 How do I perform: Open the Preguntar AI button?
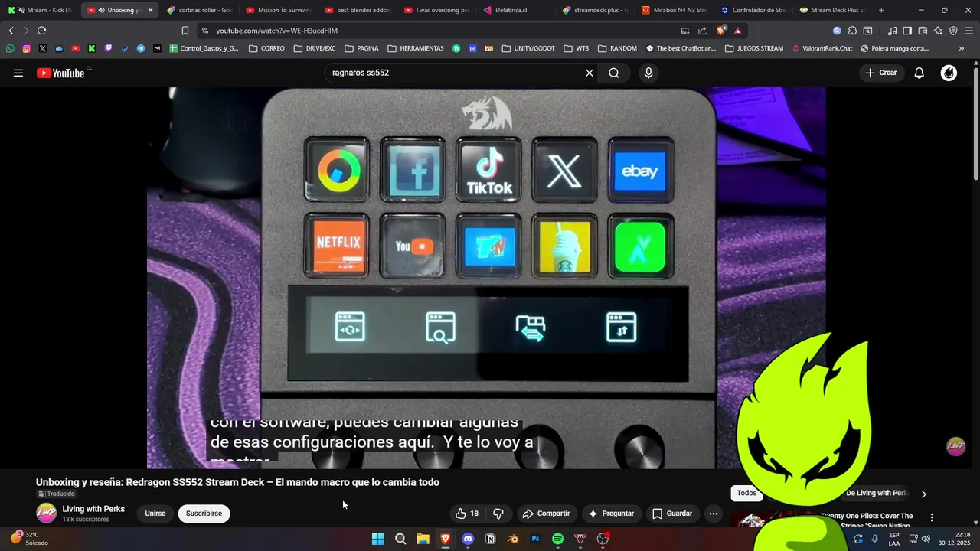[x=611, y=514]
